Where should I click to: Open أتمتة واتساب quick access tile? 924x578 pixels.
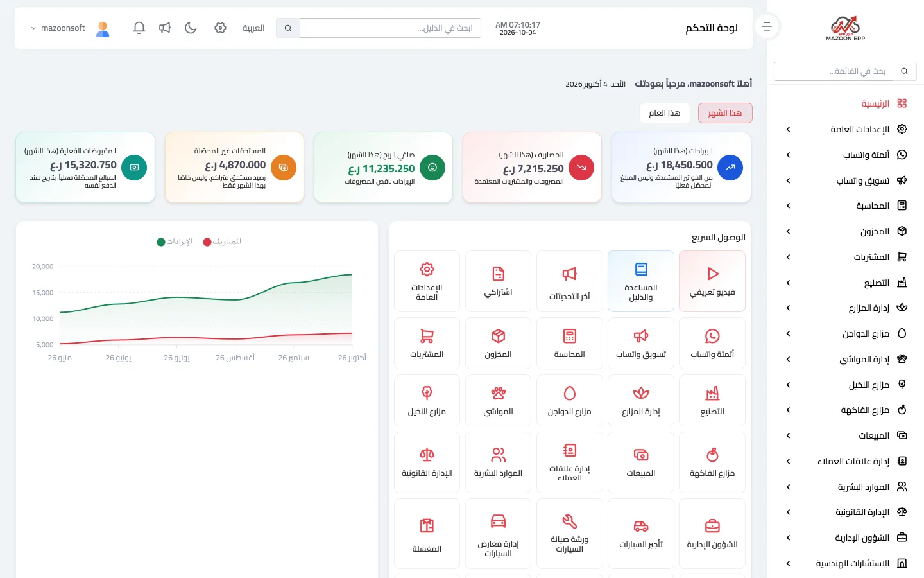(x=712, y=344)
